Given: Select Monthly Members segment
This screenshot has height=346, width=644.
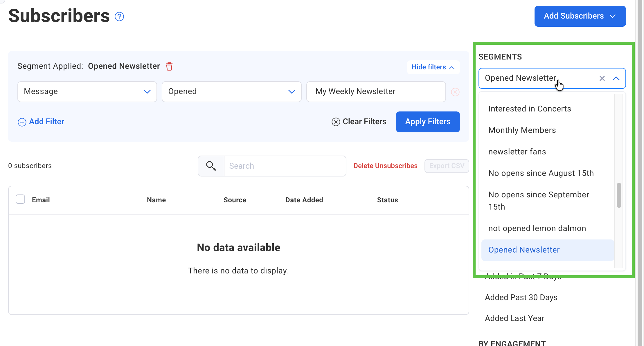Looking at the screenshot, I should point(522,130).
